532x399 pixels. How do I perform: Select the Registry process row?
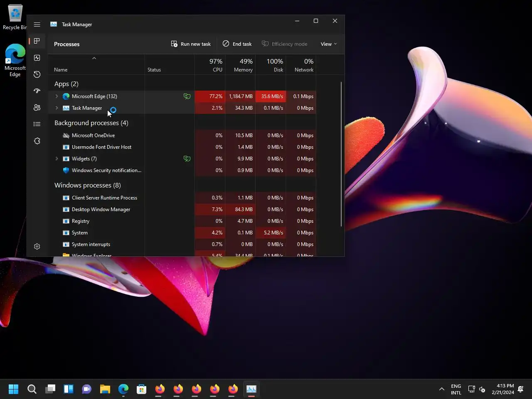182,221
